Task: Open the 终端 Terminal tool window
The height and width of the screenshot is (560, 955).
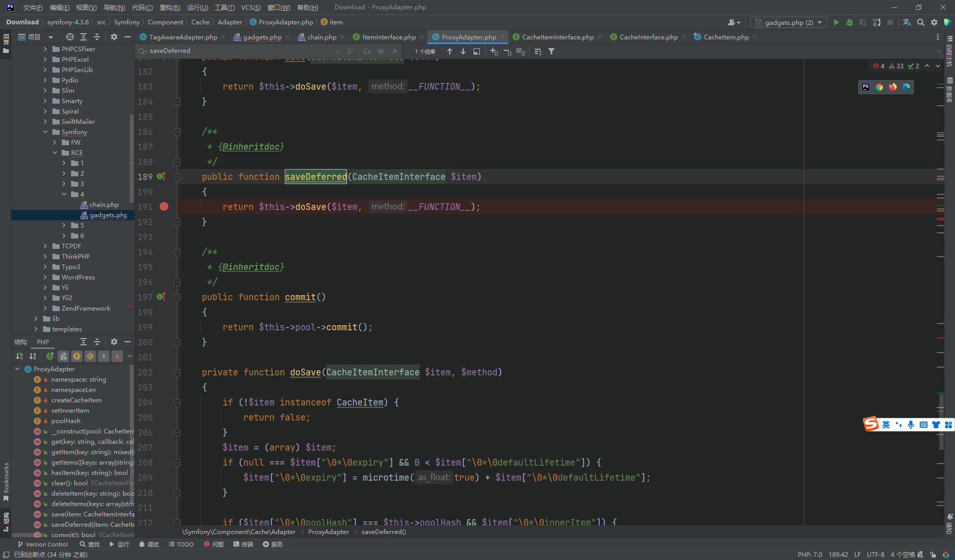Action: point(243,544)
